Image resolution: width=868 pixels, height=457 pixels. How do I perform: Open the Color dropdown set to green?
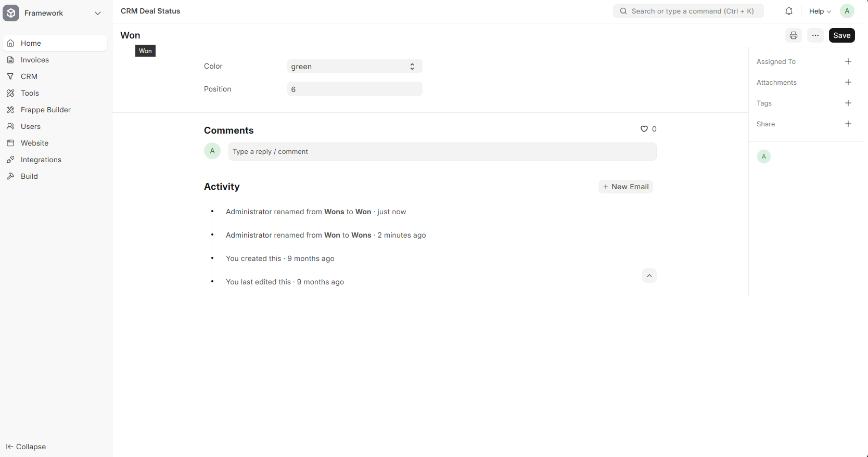click(x=354, y=67)
